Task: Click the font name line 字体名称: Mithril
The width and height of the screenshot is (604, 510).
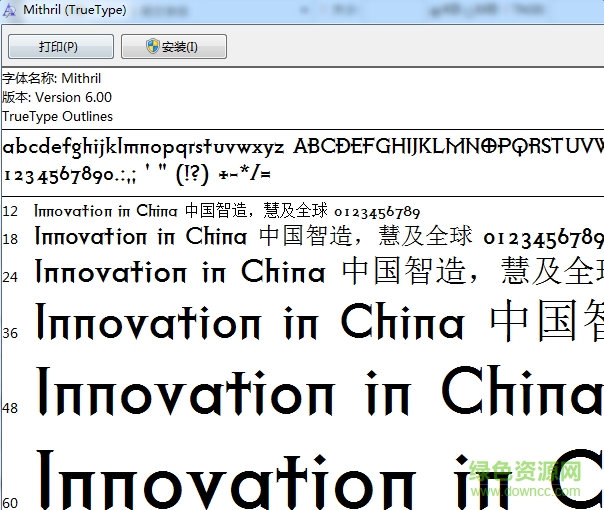Action: (52, 79)
